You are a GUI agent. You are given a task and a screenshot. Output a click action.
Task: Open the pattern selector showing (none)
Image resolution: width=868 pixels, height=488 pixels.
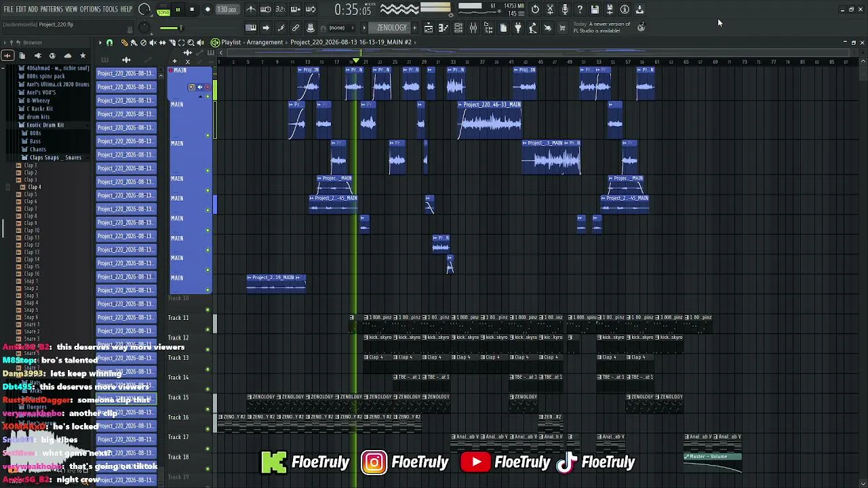(x=341, y=28)
